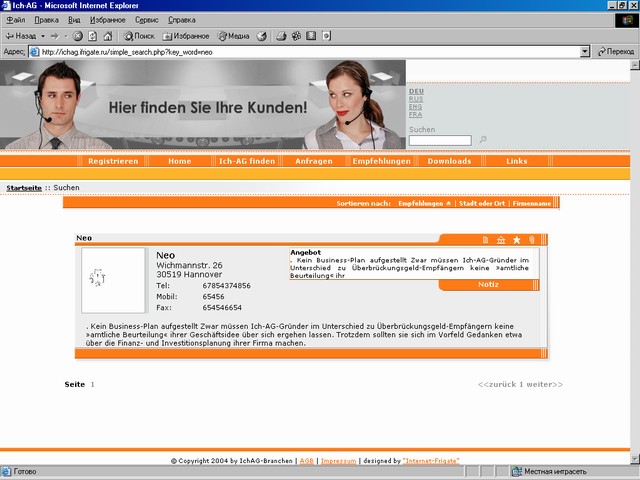Click the page number 1 next to Seite
Image resolution: width=640 pixels, height=480 pixels.
tap(93, 384)
